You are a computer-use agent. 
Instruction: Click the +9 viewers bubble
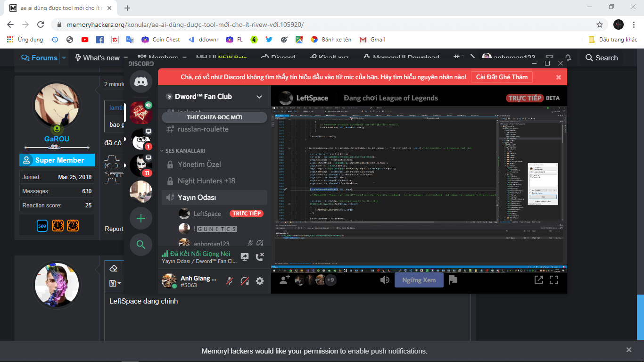click(x=330, y=280)
